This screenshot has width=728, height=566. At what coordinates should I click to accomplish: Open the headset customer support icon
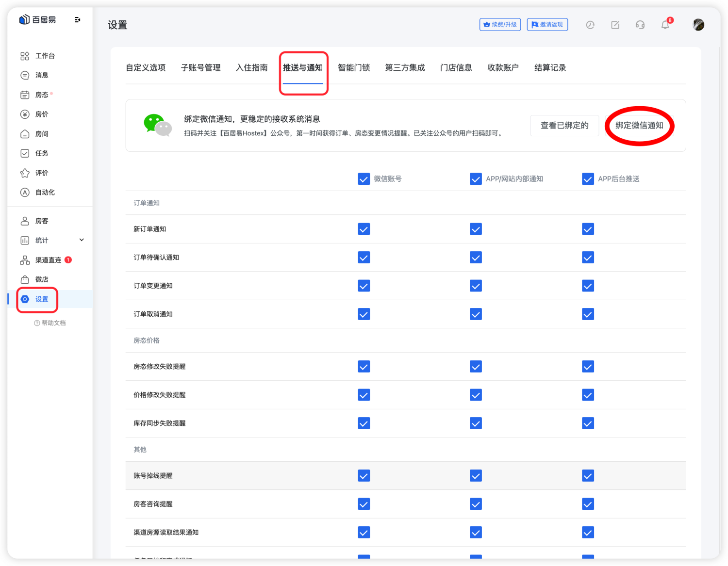tap(640, 24)
